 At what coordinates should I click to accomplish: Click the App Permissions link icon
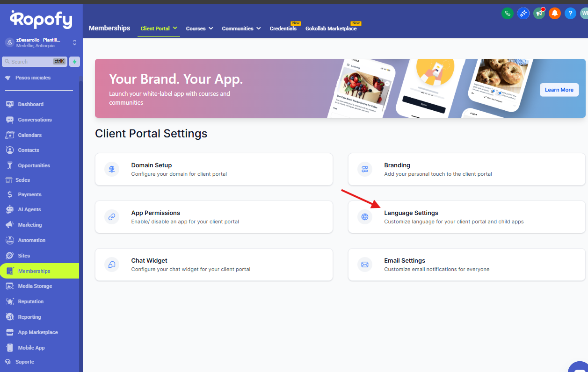pos(112,217)
